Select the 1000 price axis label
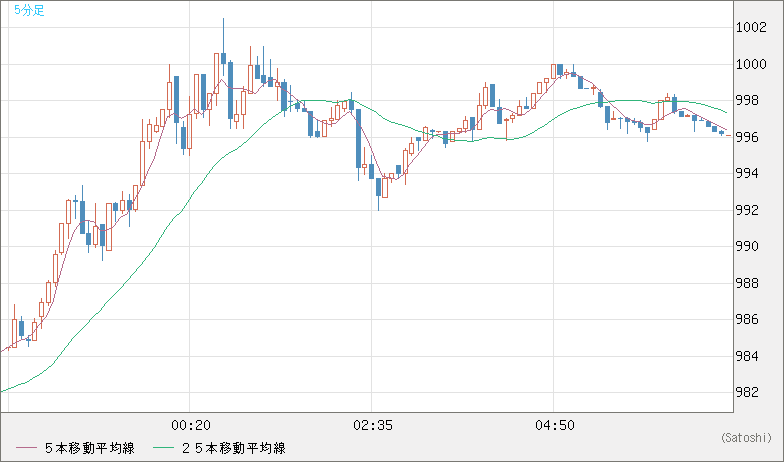The height and width of the screenshot is (462, 784). [x=750, y=64]
